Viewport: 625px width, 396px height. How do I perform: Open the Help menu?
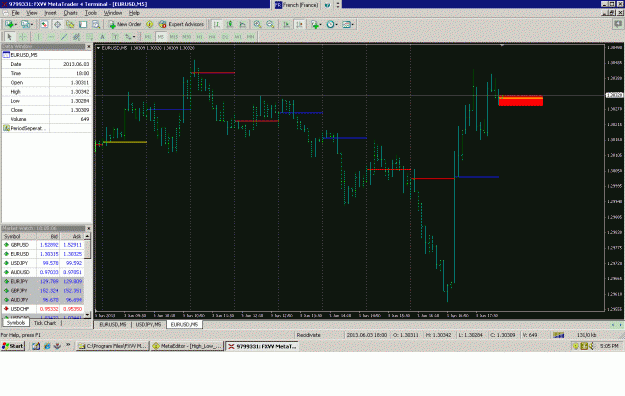[x=134, y=13]
